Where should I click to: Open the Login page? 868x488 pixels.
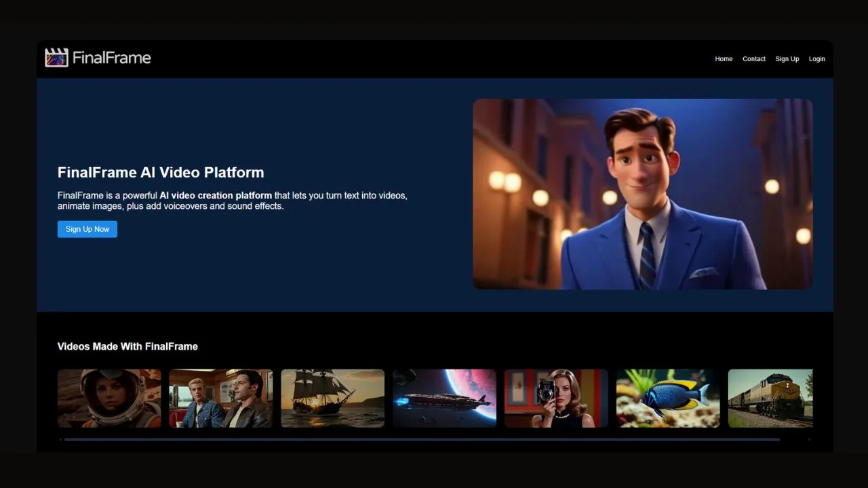point(816,59)
